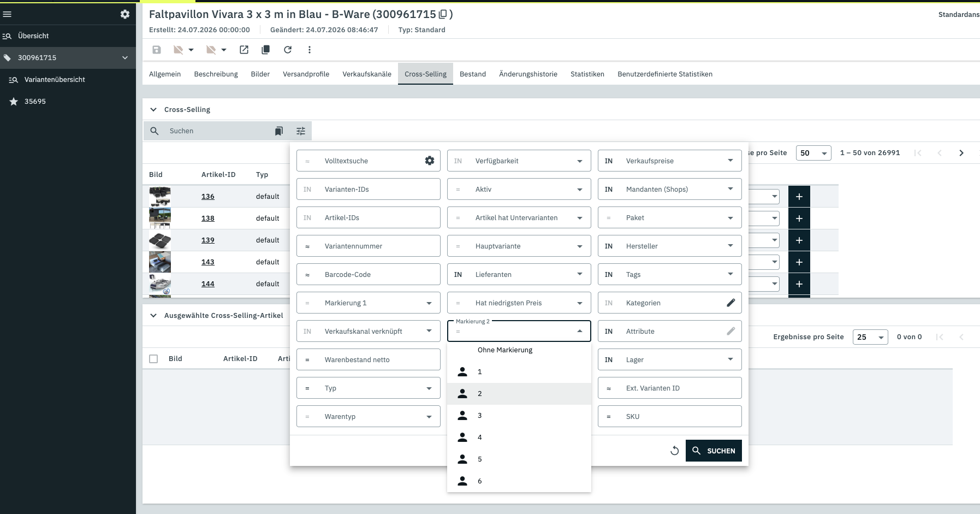Click the reload icon in the item toolbar
The width and height of the screenshot is (980, 514).
(x=288, y=50)
